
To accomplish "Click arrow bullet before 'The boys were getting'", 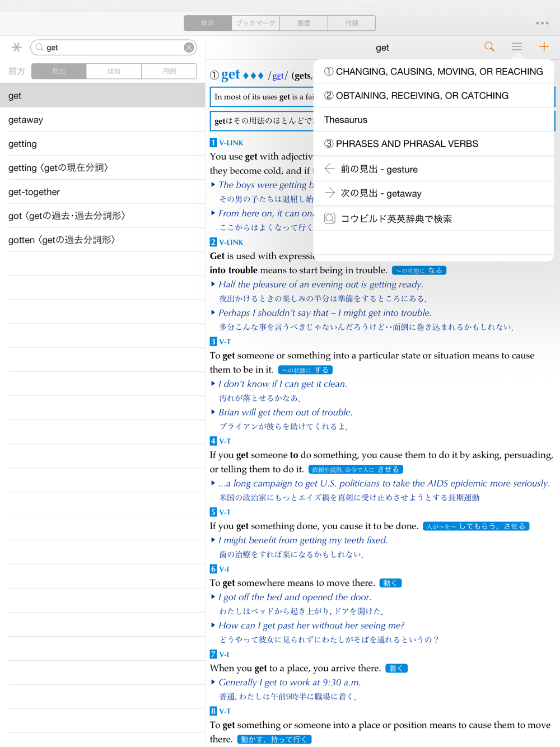I will coord(213,184).
